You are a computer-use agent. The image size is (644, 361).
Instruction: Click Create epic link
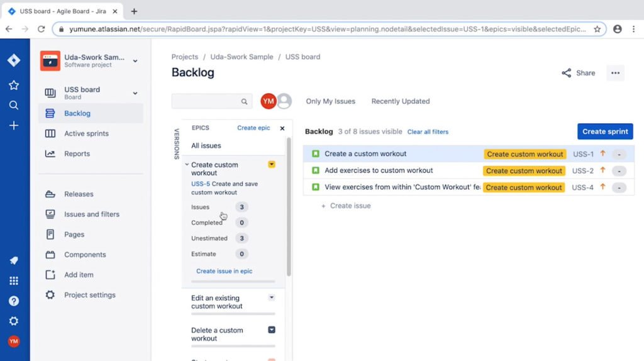(253, 128)
